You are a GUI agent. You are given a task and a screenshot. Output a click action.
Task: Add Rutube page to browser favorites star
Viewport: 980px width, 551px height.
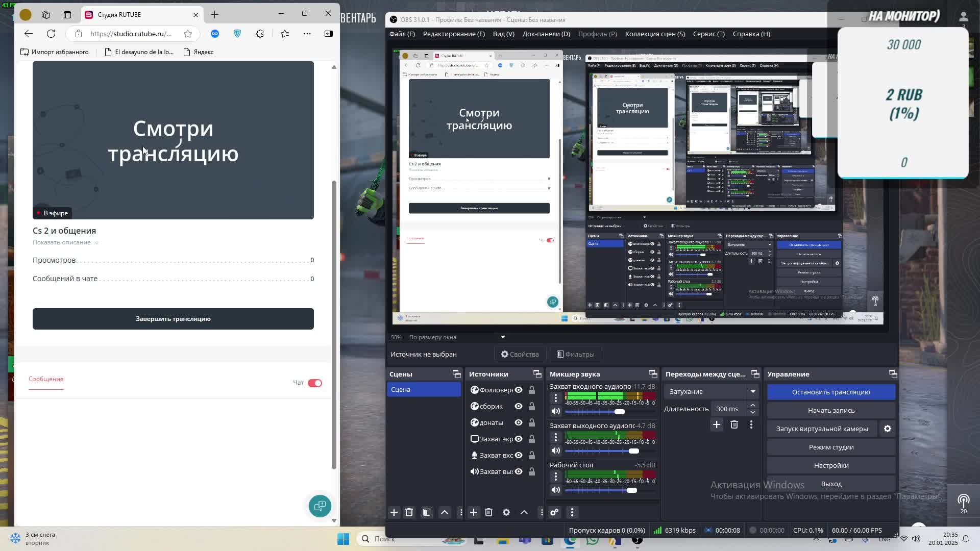(x=188, y=34)
